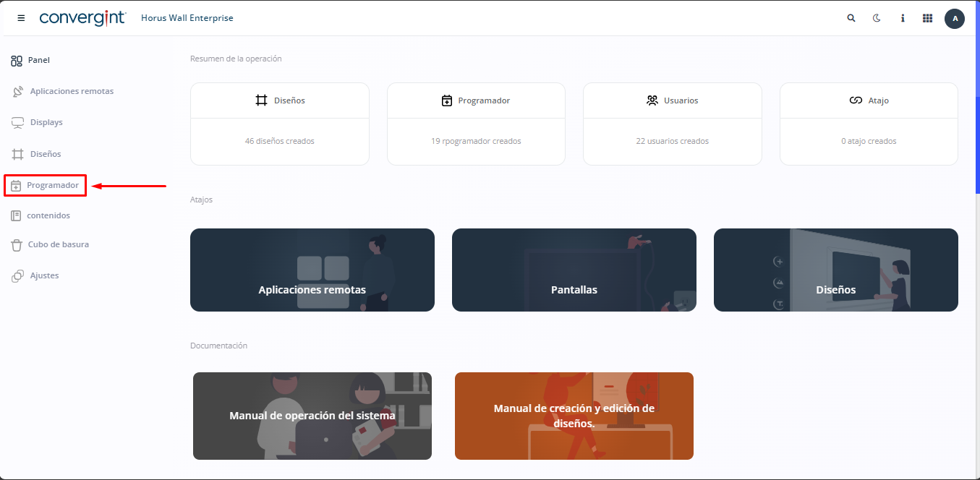Viewport: 980px width, 480px height.
Task: Click the Convergint logo
Action: [82, 18]
